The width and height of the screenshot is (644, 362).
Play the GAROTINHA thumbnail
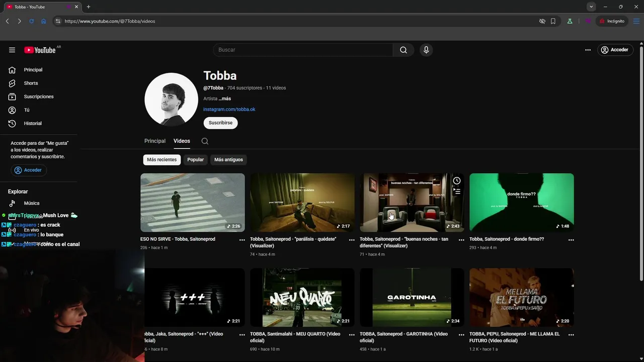coord(412,298)
